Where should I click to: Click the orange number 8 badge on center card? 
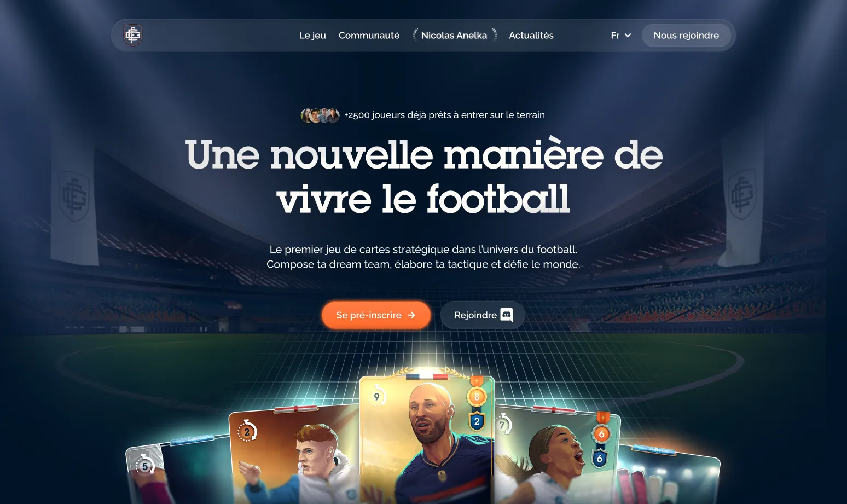477,396
